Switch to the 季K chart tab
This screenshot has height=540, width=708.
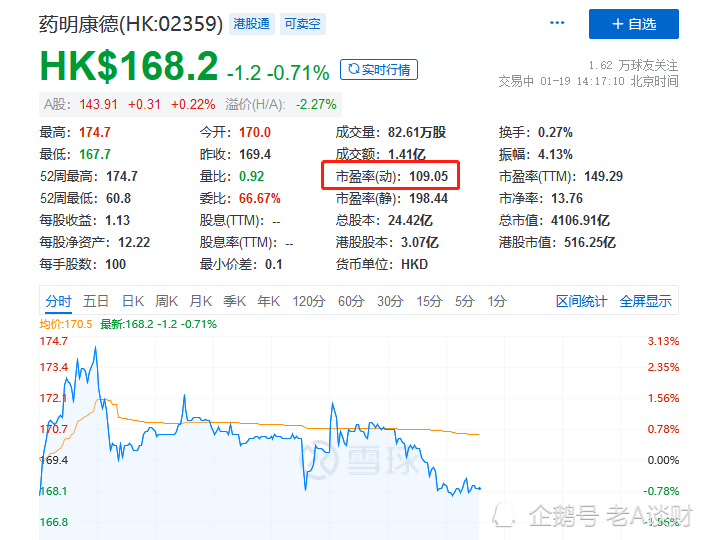234,301
